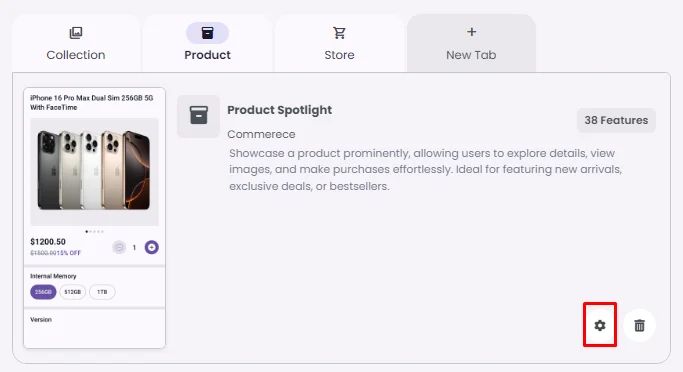Decrease quantity with the grey minus button
This screenshot has height=372, width=683.
click(119, 247)
